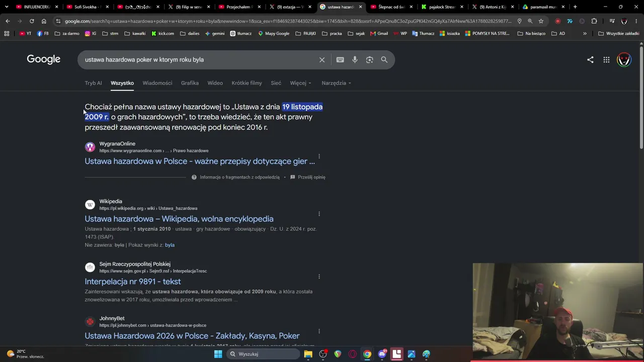
Task: Open options for the Sejm Interpelacja result
Action: (319, 277)
